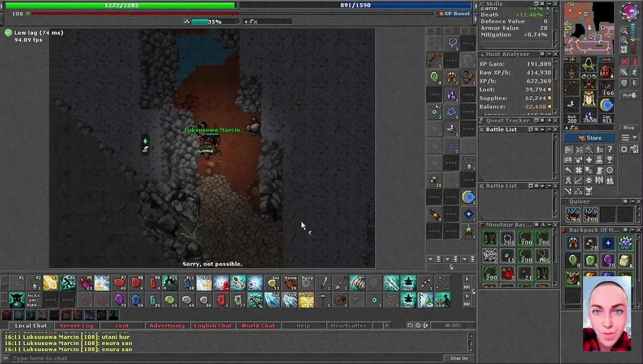Collapse the Minotaur Backpack container
The width and height of the screenshot is (643, 364).
click(549, 224)
